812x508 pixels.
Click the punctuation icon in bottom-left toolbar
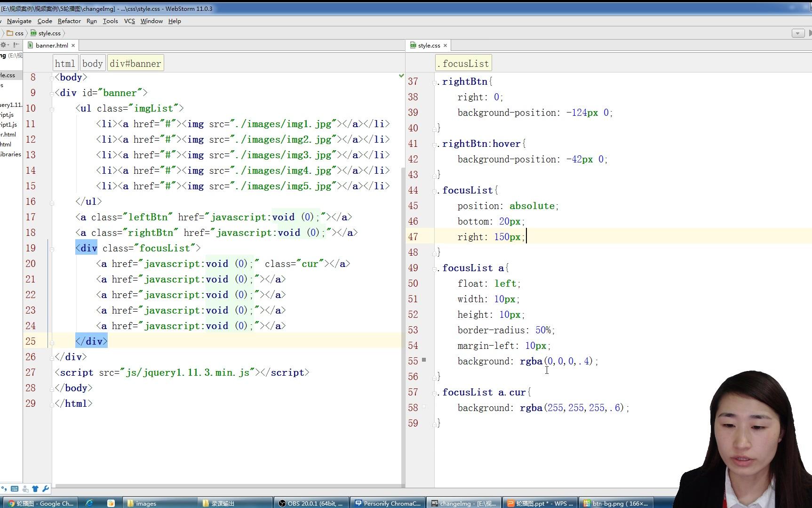[x=4, y=489]
